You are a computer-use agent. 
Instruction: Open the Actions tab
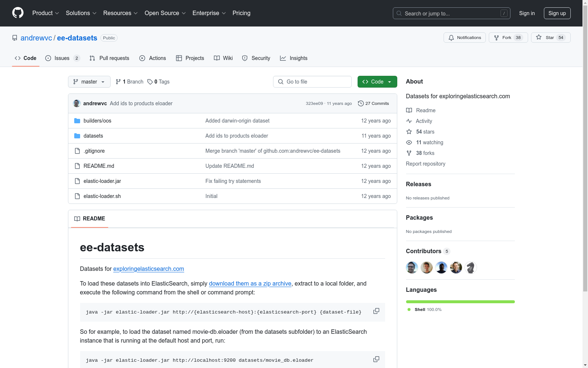(153, 58)
